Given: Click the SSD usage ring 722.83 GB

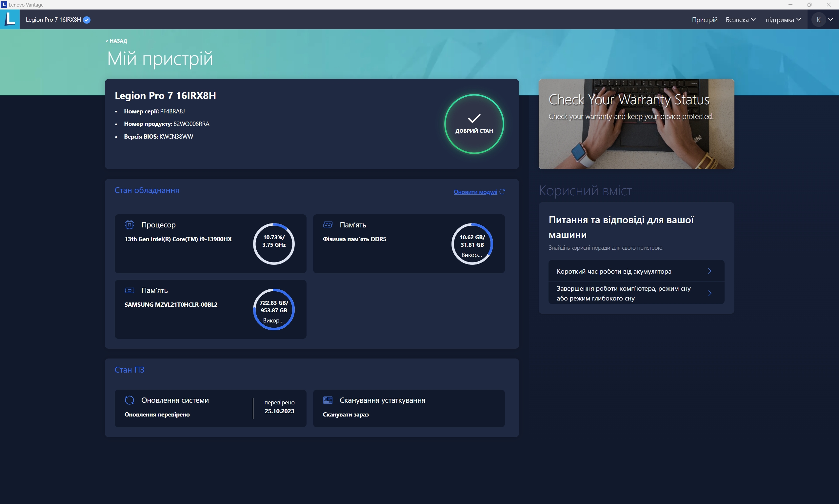Looking at the screenshot, I should (x=273, y=309).
